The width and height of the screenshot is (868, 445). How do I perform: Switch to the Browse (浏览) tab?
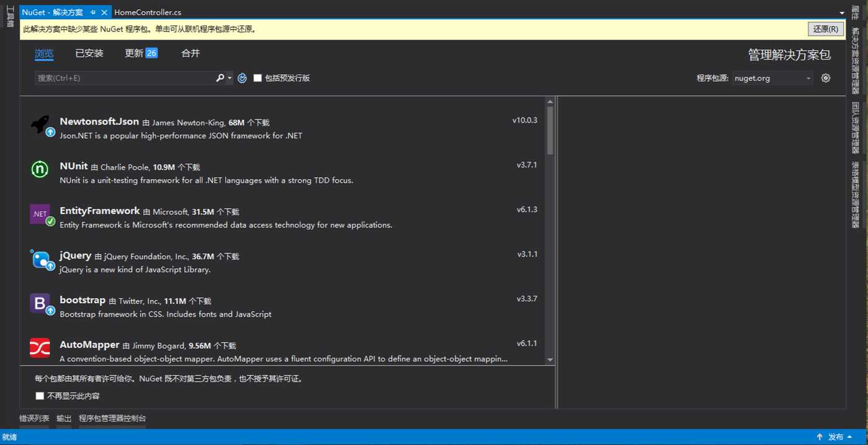[x=44, y=54]
